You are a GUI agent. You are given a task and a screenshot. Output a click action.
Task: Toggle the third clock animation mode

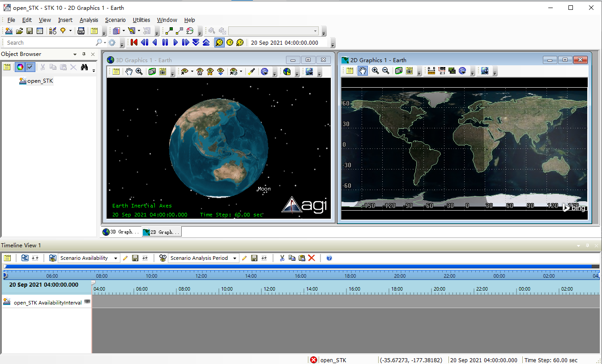coord(240,42)
